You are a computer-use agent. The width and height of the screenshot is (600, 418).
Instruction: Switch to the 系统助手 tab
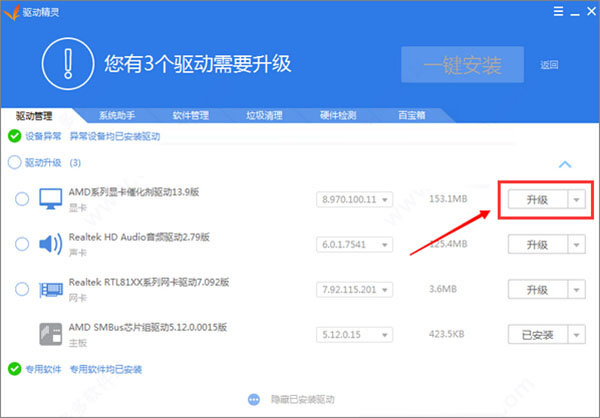[119, 115]
